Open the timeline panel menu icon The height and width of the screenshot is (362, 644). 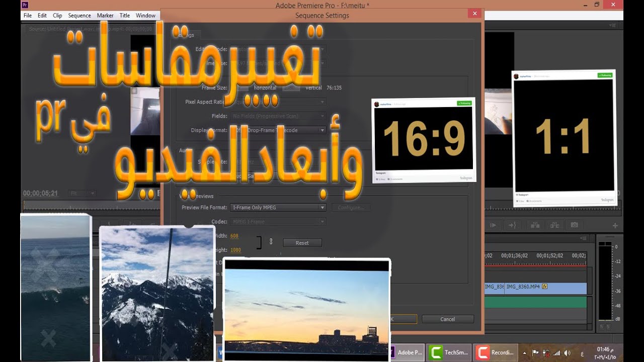click(x=584, y=238)
